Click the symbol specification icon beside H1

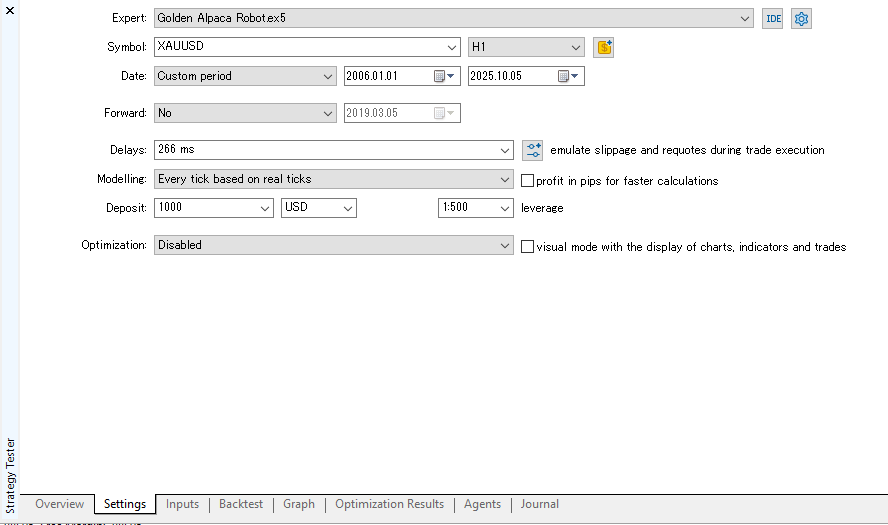[x=603, y=47]
